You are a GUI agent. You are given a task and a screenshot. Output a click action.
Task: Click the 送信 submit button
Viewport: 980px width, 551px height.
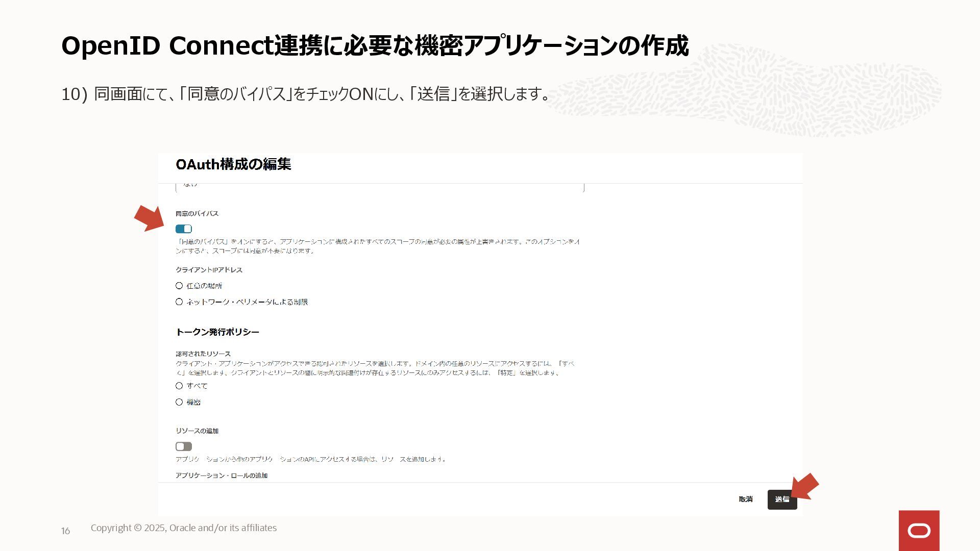coord(782,499)
